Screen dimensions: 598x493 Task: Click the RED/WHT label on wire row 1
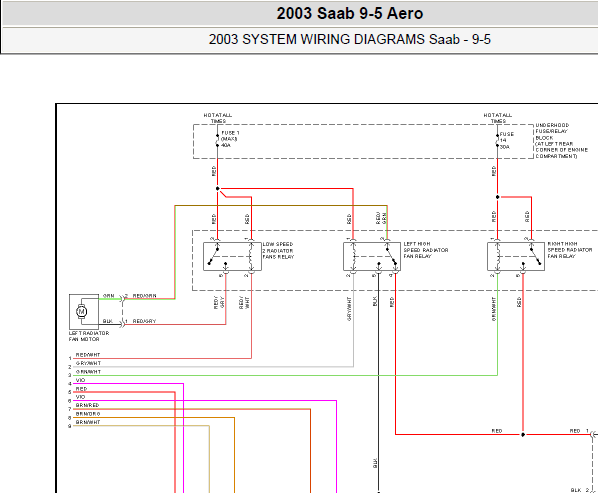pyautogui.click(x=88, y=355)
